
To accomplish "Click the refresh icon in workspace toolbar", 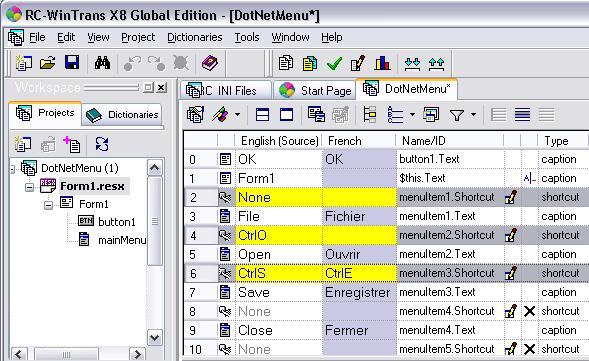I will click(x=102, y=144).
